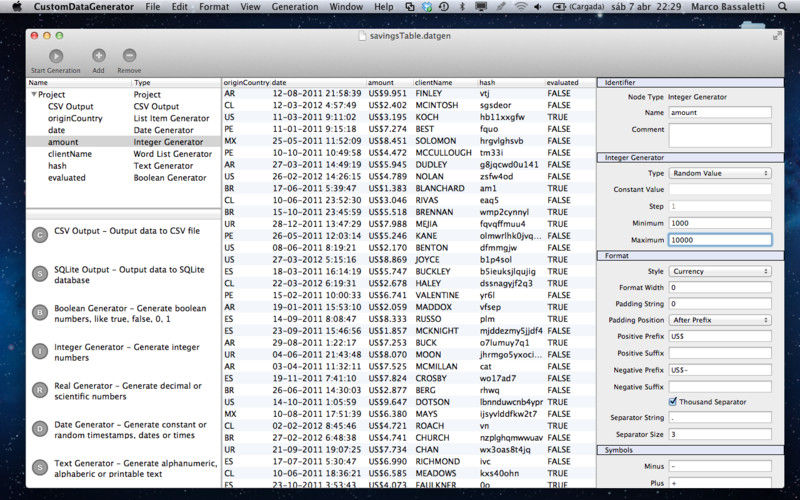Click the hash column header
This screenshot has height=500, width=800.
pyautogui.click(x=511, y=82)
